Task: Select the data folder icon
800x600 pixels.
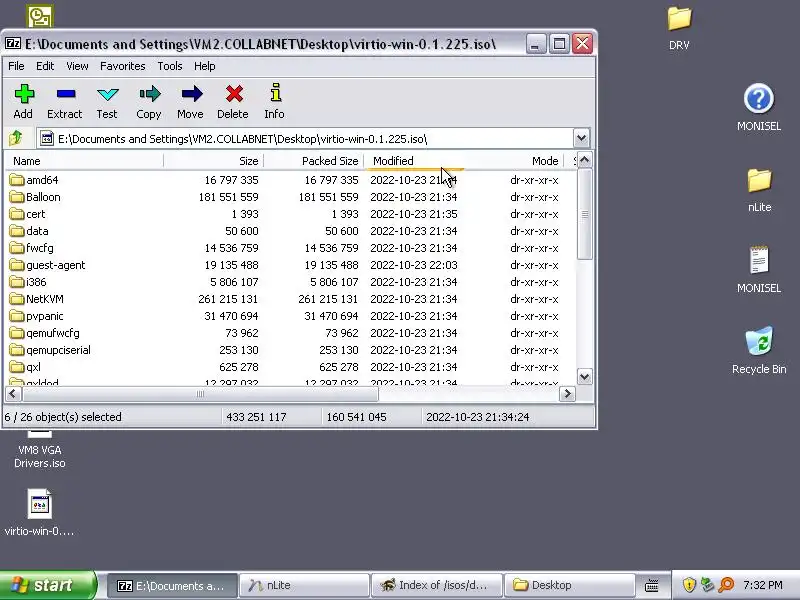Action: coord(17,231)
